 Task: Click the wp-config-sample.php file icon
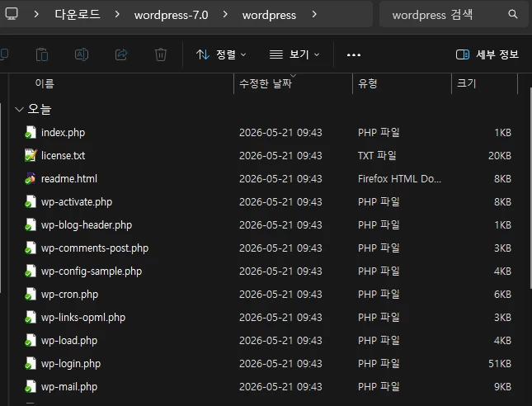click(31, 271)
